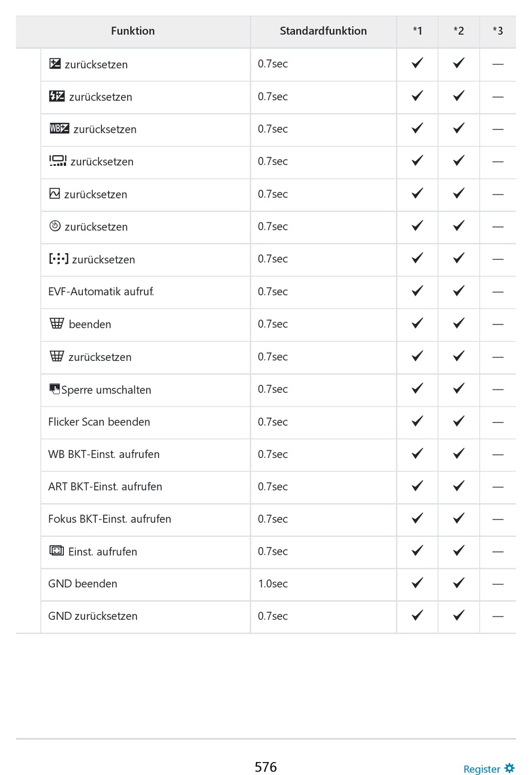Click the *3 column header
The height and width of the screenshot is (775, 532).
[498, 31]
